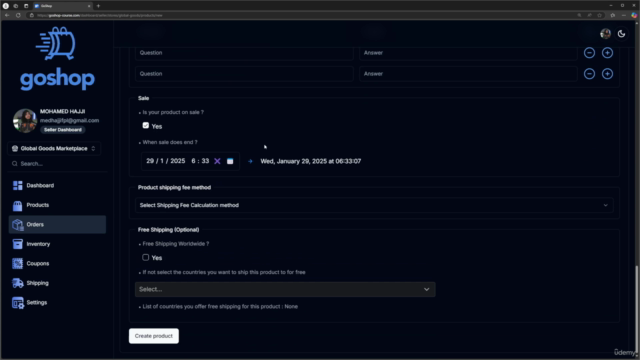Clear the sale end date with the X icon
640x360 pixels.
click(217, 161)
